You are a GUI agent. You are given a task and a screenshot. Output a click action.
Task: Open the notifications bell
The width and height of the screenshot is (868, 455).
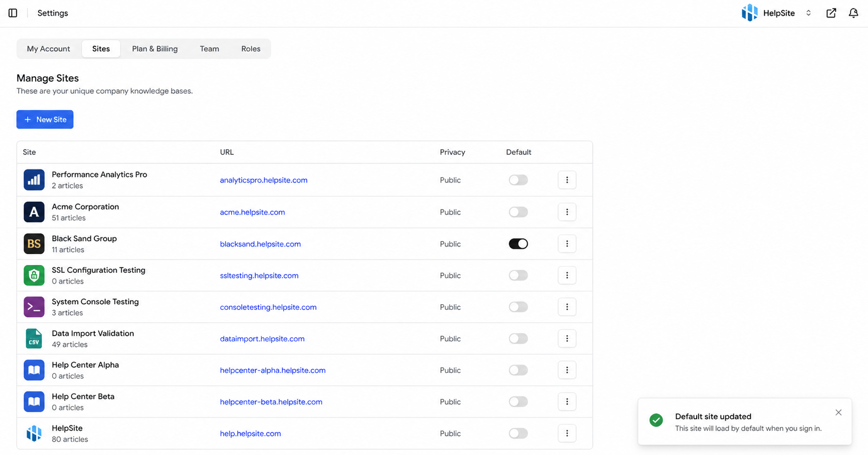[x=853, y=13]
